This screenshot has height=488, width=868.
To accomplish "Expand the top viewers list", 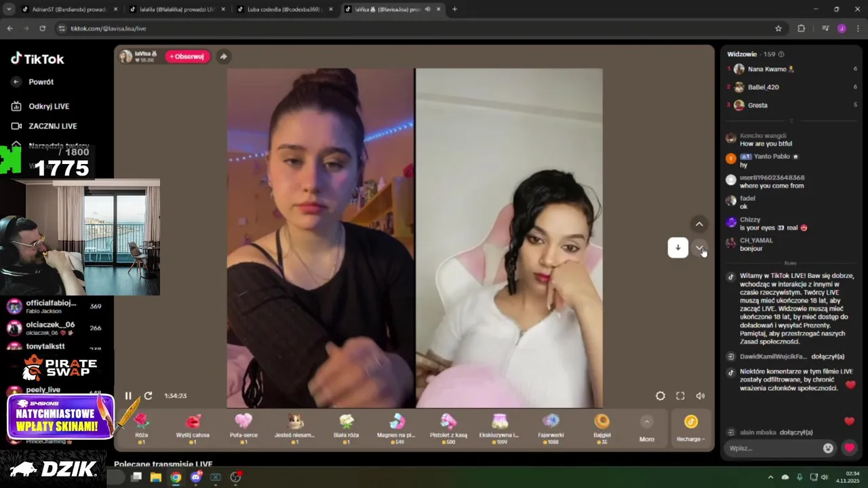I will click(791, 121).
